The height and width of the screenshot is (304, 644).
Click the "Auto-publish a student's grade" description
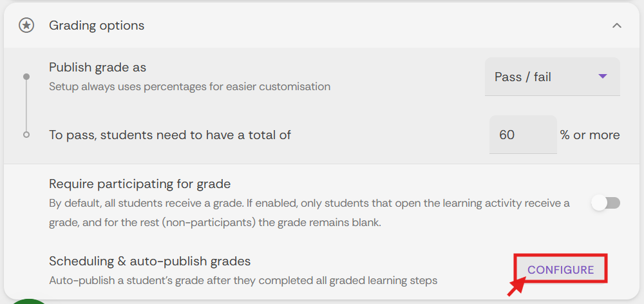pos(243,280)
